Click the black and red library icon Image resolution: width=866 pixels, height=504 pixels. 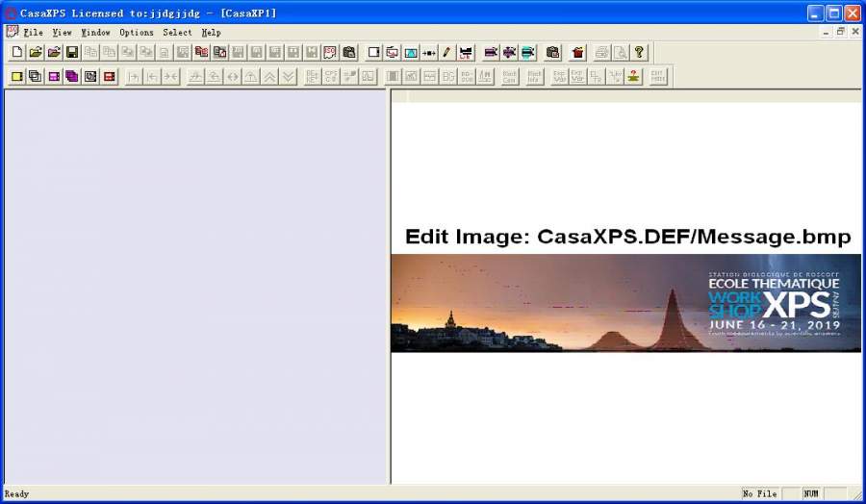click(x=466, y=53)
